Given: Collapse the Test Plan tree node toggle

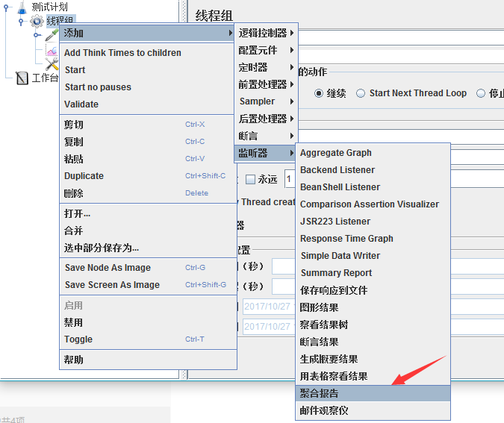Looking at the screenshot, I should (6, 7).
